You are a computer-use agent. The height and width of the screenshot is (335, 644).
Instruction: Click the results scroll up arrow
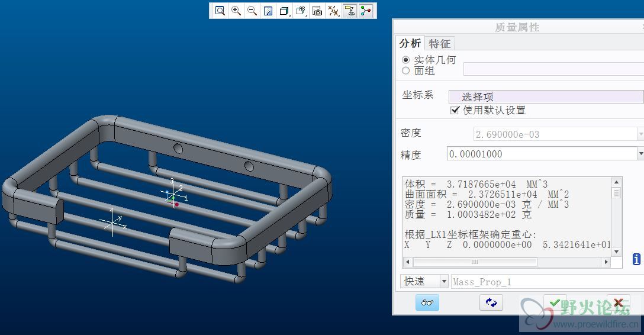(x=616, y=182)
